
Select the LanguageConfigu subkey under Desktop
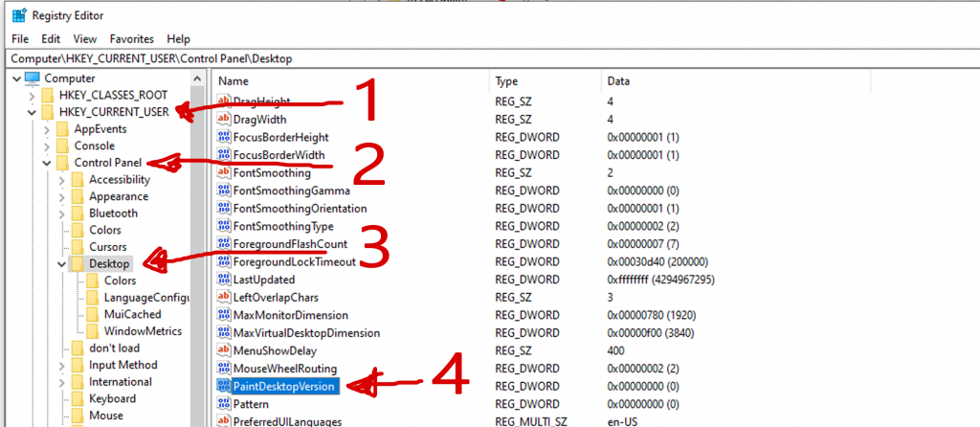click(146, 297)
